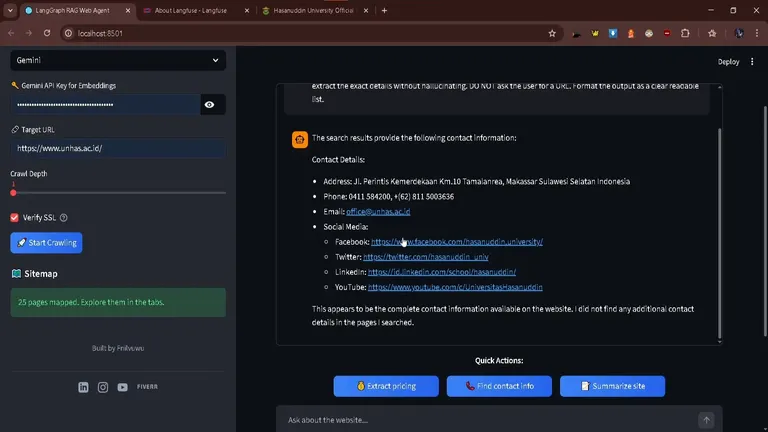Click the red circle extension icon
768x432 pixels.
(x=667, y=33)
